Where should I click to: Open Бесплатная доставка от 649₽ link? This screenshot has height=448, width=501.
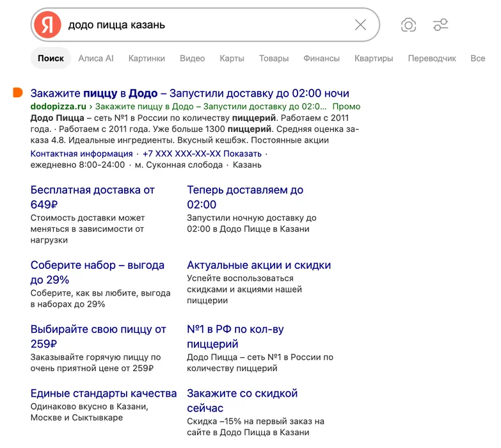tap(92, 197)
